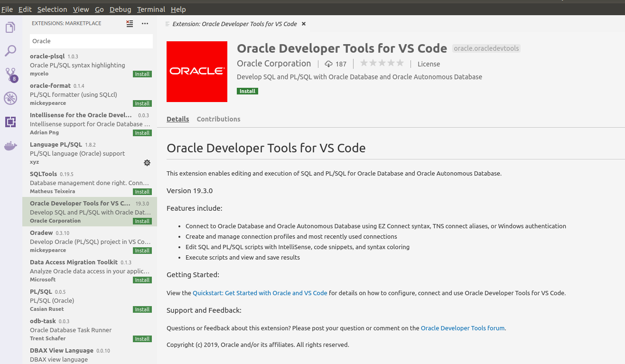Open the Terminal menu
The height and width of the screenshot is (364, 625).
coord(150,9)
